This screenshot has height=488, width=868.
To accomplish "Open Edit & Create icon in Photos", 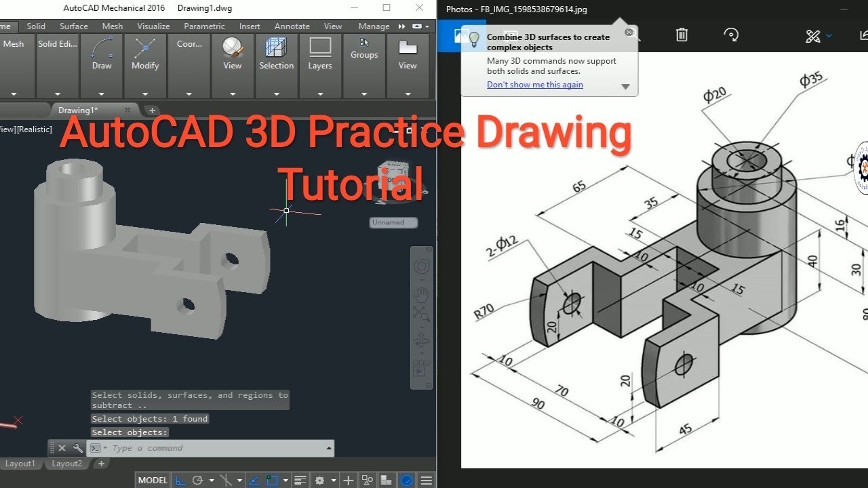I will tap(813, 36).
